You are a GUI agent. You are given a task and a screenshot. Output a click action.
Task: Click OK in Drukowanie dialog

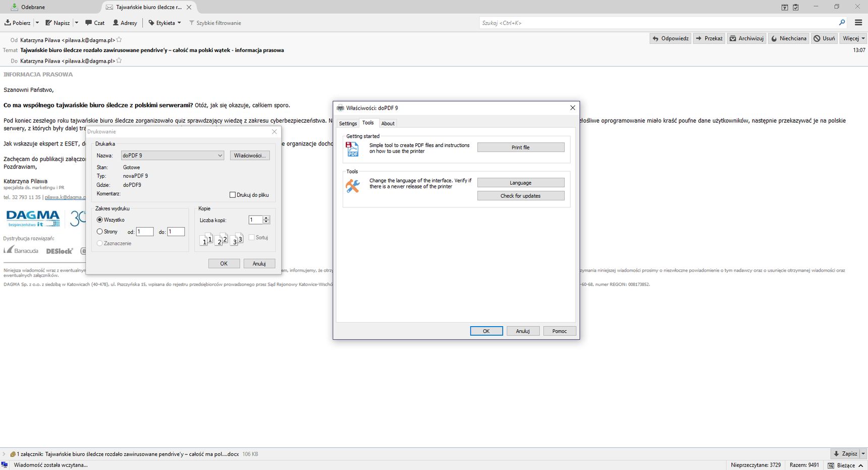click(x=224, y=264)
